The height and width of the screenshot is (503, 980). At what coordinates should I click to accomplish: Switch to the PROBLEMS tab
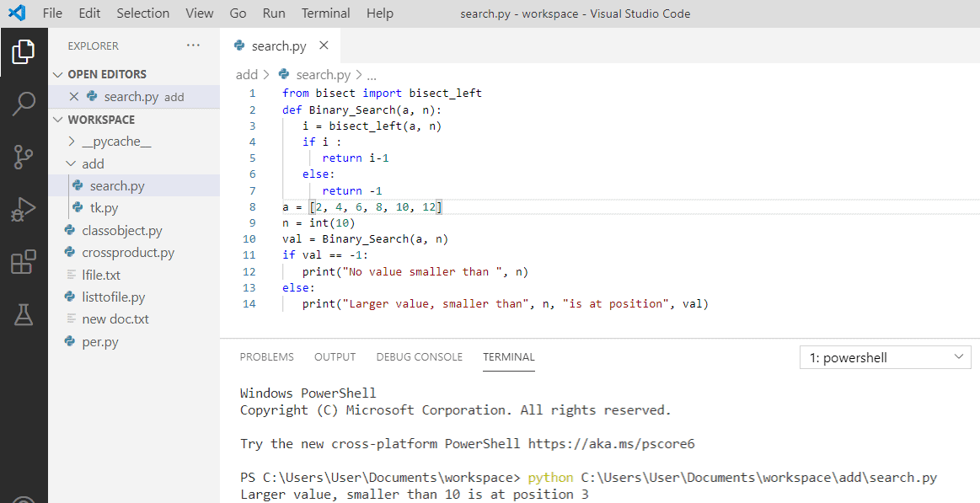[x=266, y=356]
